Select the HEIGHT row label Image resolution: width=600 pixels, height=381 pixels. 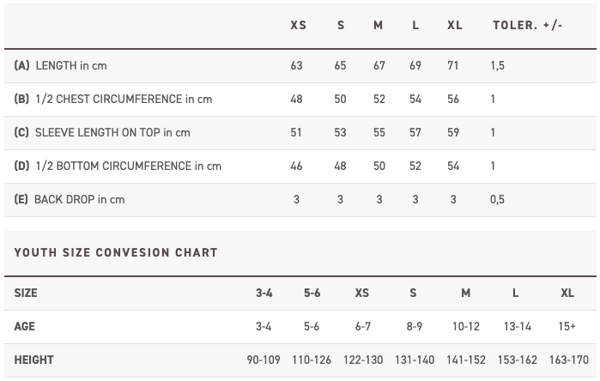[x=34, y=360]
